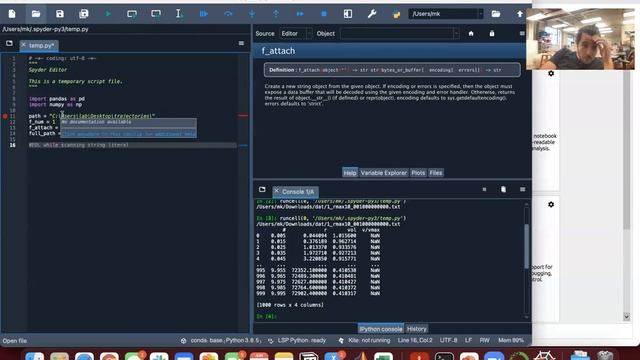Click the LF line ending indicator

click(468, 340)
